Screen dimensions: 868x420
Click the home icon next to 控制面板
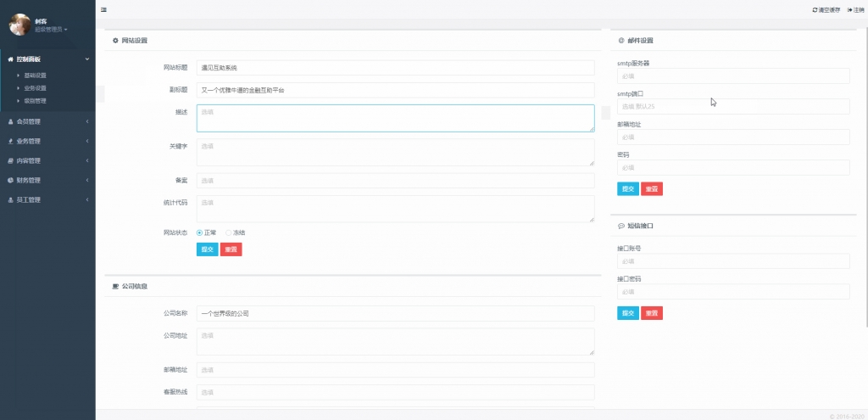click(x=10, y=59)
